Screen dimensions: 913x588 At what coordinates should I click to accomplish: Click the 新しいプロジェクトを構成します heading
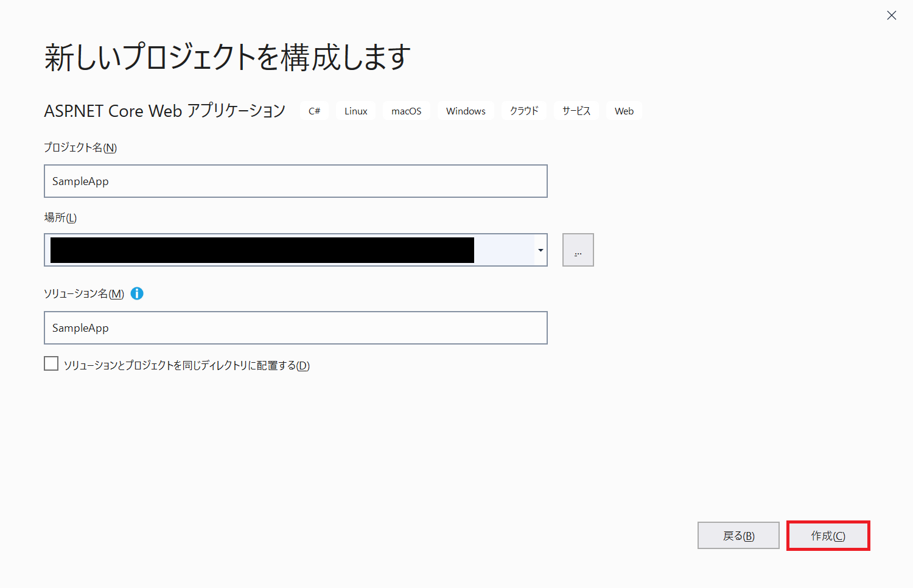(x=228, y=57)
